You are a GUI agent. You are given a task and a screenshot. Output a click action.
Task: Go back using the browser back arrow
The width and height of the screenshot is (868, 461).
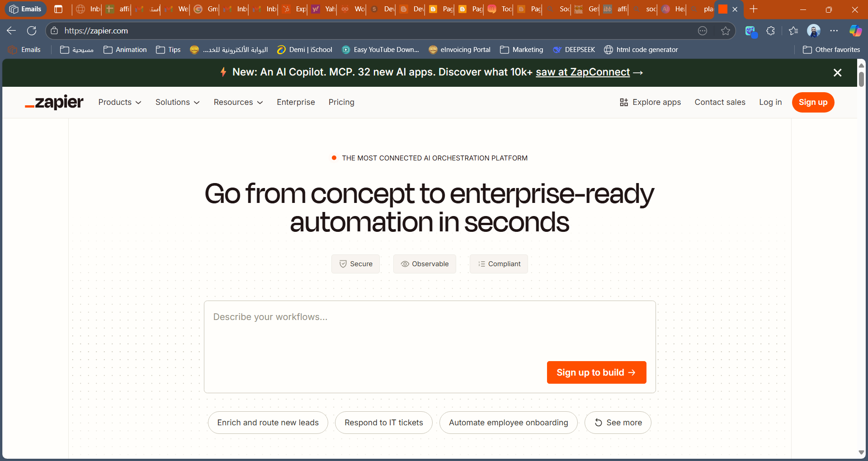coord(11,31)
